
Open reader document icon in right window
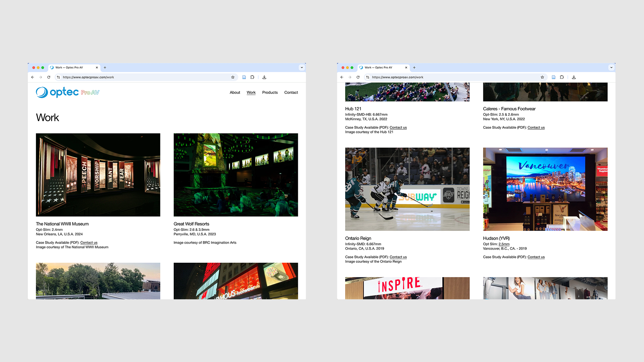554,77
